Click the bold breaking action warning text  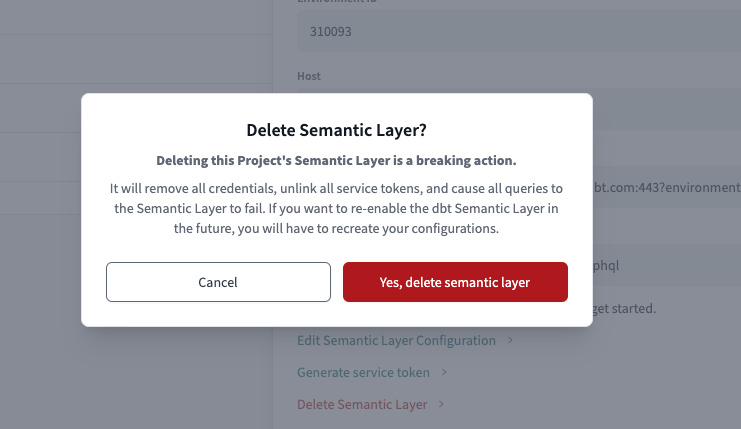tap(336, 160)
